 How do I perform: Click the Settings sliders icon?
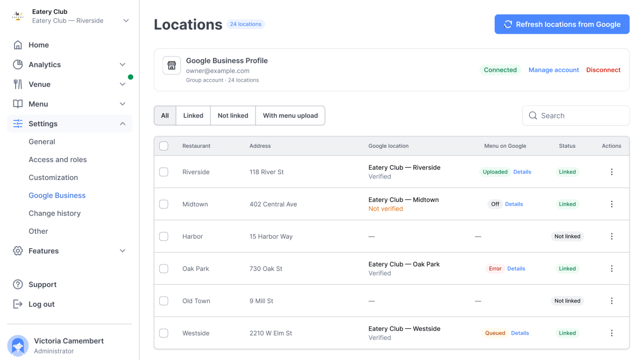tap(18, 124)
